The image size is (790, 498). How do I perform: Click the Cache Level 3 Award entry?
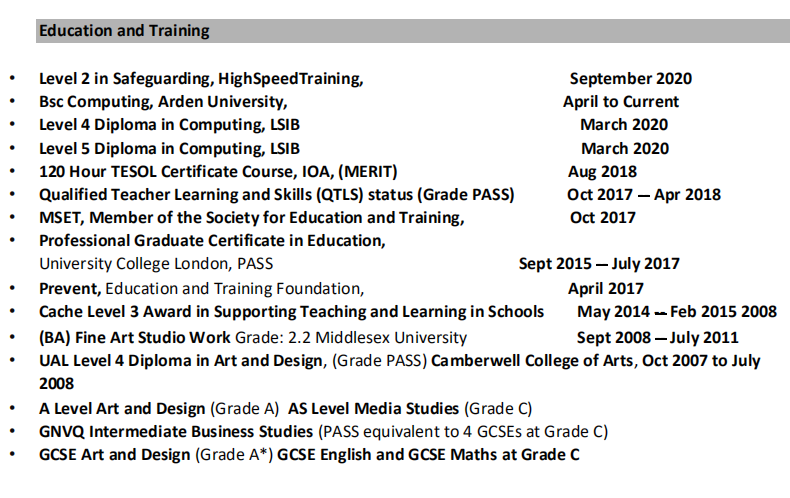click(x=291, y=312)
